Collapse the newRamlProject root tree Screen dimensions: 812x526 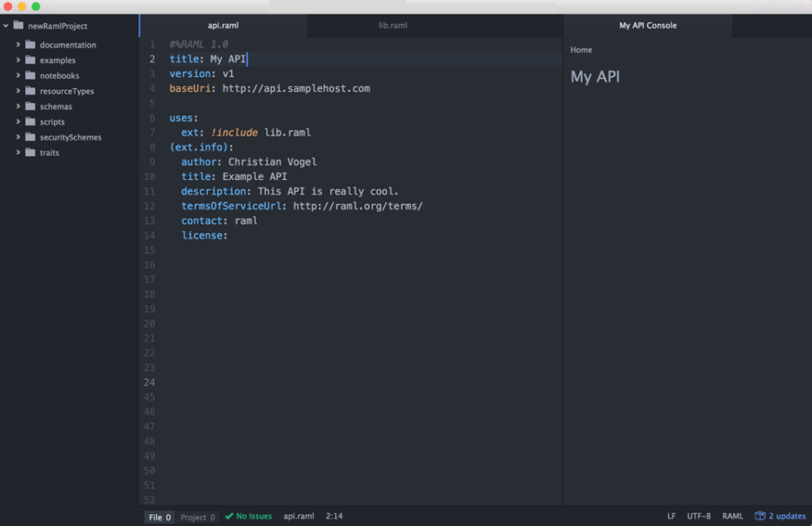point(6,25)
